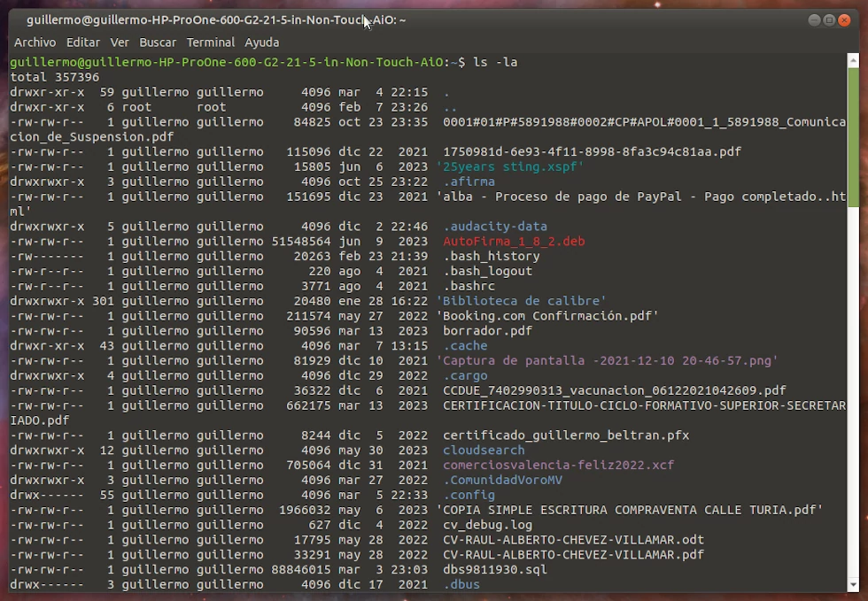Click the .audacity-data directory name

coord(495,227)
